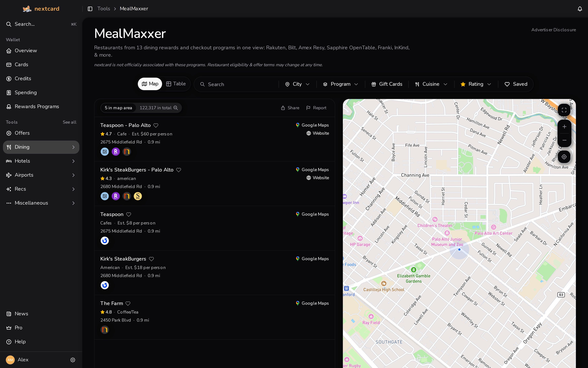
Task: Toggle the Gift Cards filter
Action: (387, 84)
